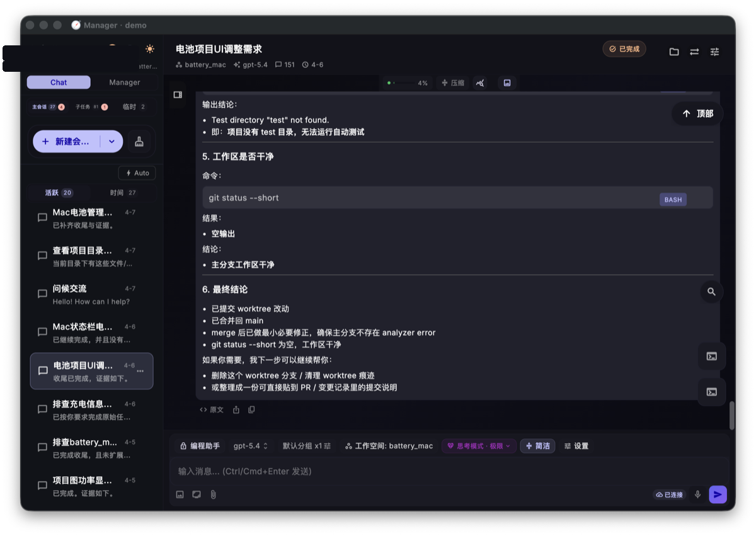Click the screen capture icon in composer
The height and width of the screenshot is (536, 756).
tap(197, 494)
